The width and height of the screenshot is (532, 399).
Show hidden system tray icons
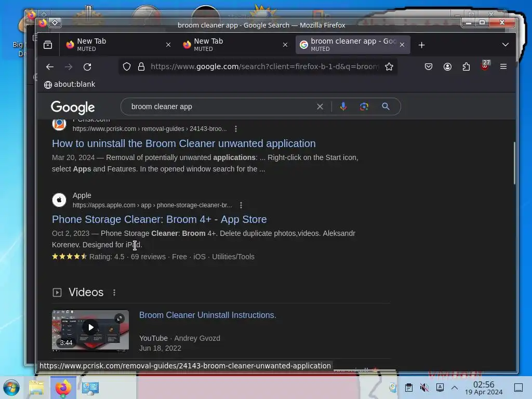click(455, 388)
